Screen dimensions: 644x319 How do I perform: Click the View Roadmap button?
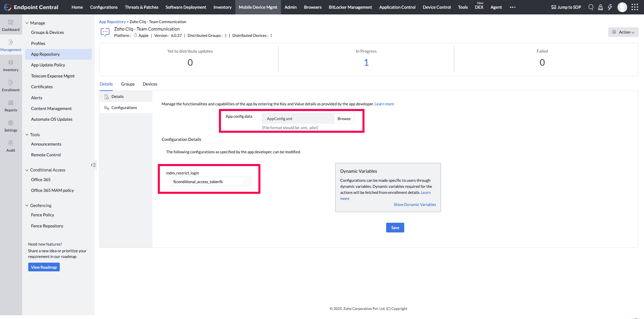(x=44, y=267)
